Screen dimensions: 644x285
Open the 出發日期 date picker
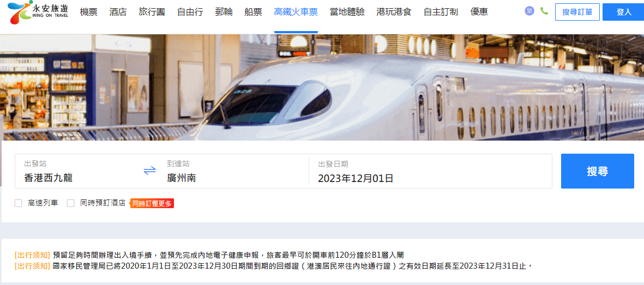(x=430, y=171)
